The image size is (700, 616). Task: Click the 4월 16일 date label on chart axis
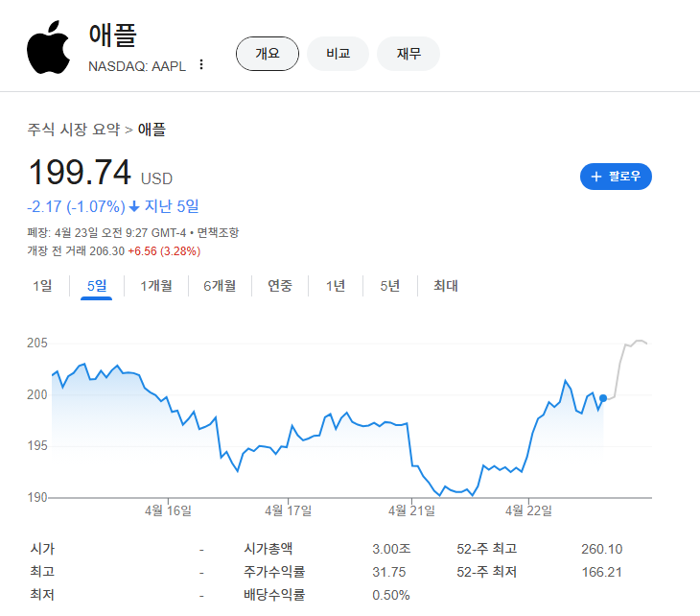(x=168, y=510)
